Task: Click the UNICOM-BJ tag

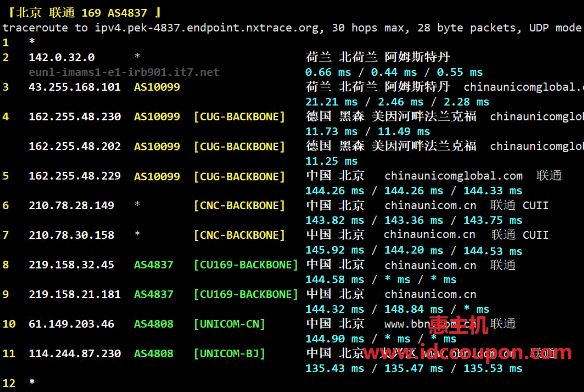Action: click(229, 353)
